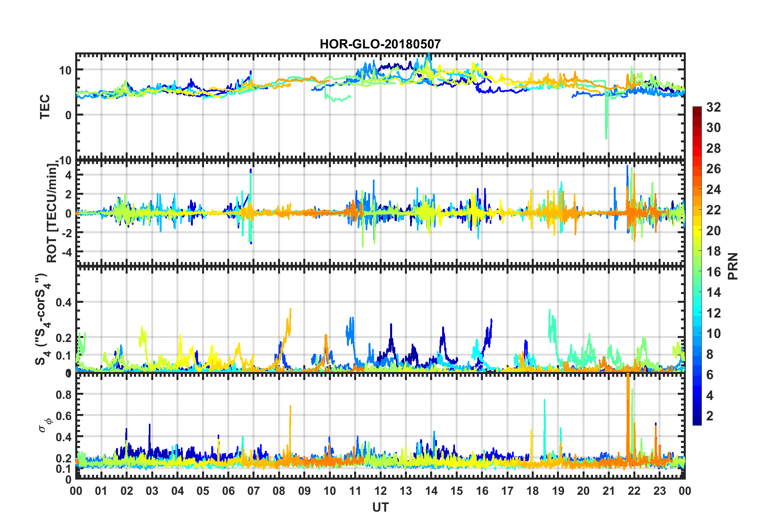This screenshot has width=761, height=532.
Task: Click inside the TEC plot panel
Action: click(x=380, y=106)
